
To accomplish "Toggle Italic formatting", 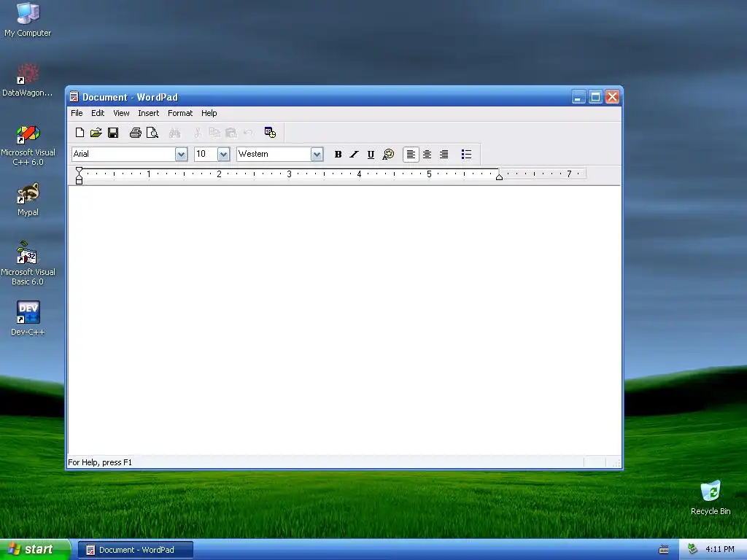I will (354, 155).
